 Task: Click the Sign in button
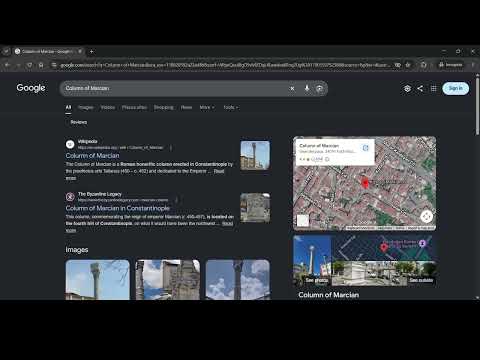455,88
